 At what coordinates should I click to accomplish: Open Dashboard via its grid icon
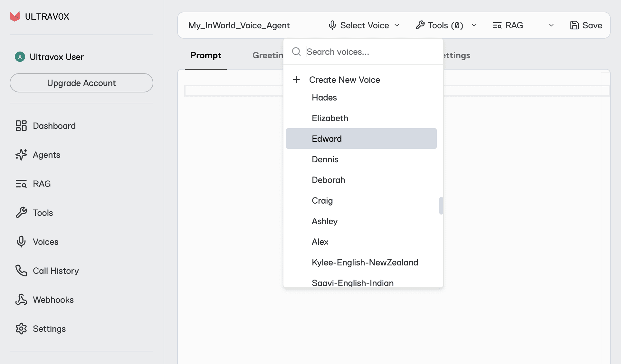click(x=21, y=126)
